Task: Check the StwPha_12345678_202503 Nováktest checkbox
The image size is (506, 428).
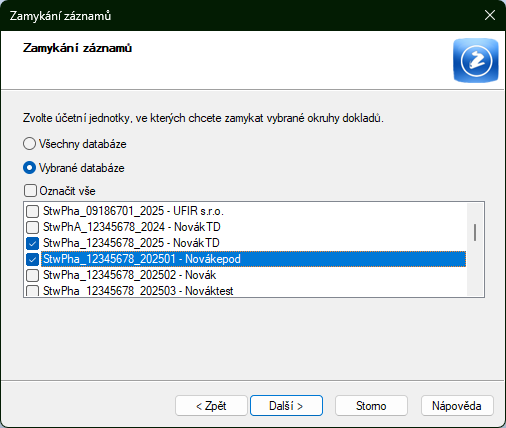Action: coord(32,291)
